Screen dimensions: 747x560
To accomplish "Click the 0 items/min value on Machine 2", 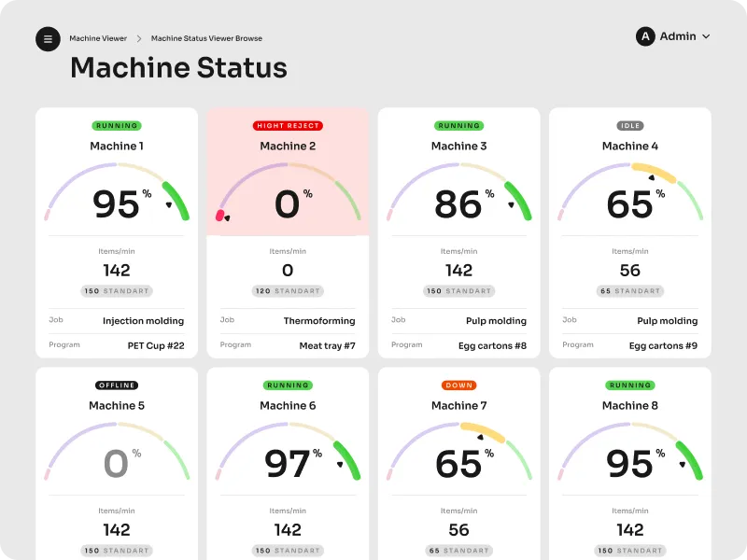I will (x=288, y=271).
